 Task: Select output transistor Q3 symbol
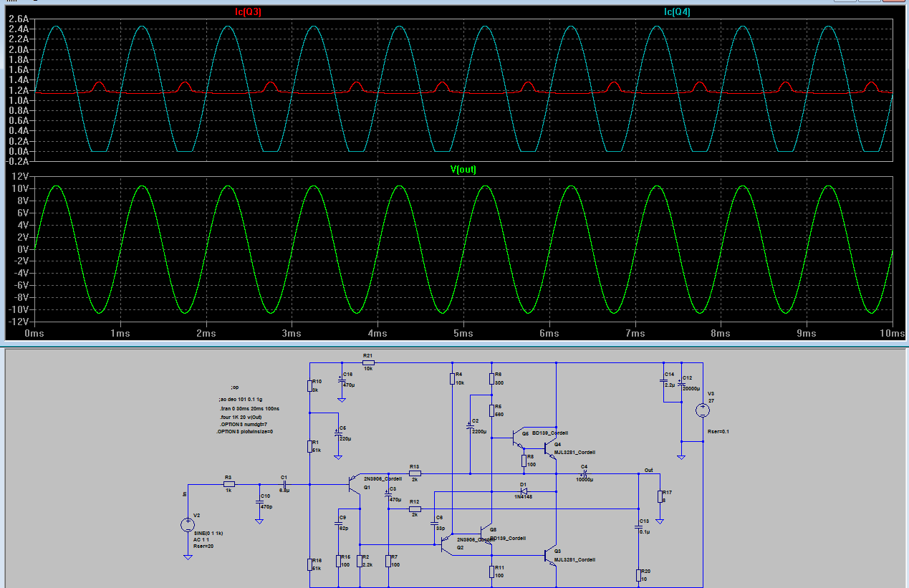[x=551, y=555]
